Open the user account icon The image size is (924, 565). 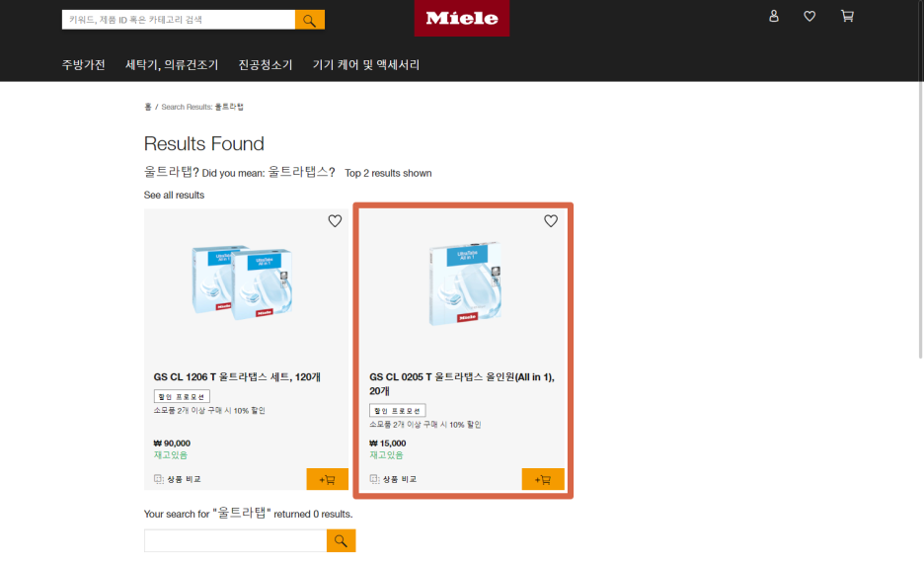[774, 17]
